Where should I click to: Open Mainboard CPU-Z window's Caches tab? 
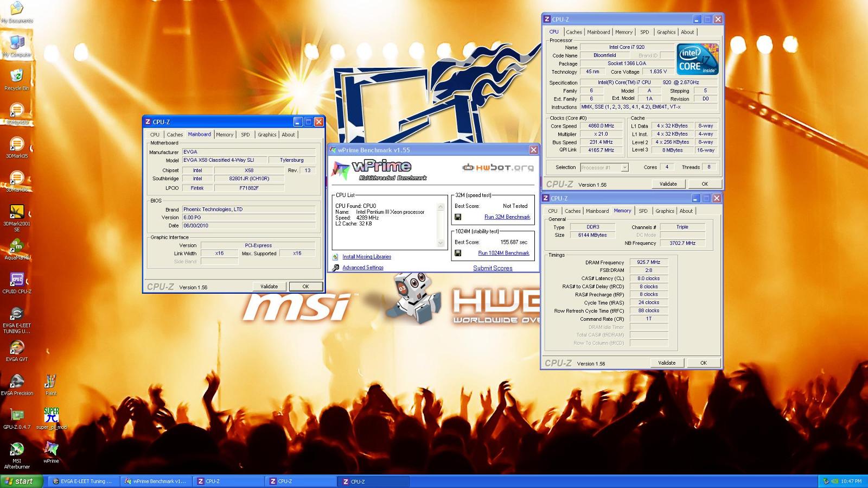(175, 135)
